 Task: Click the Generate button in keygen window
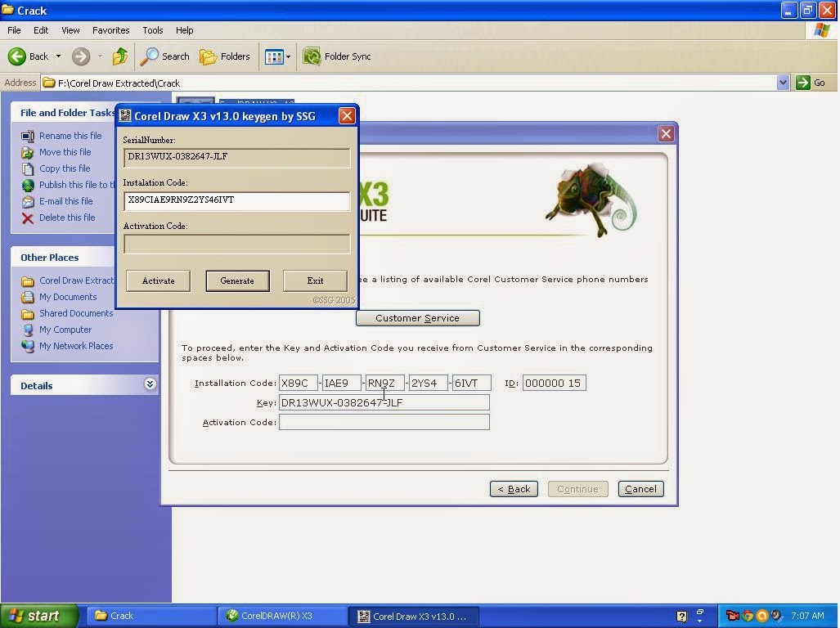click(x=237, y=280)
